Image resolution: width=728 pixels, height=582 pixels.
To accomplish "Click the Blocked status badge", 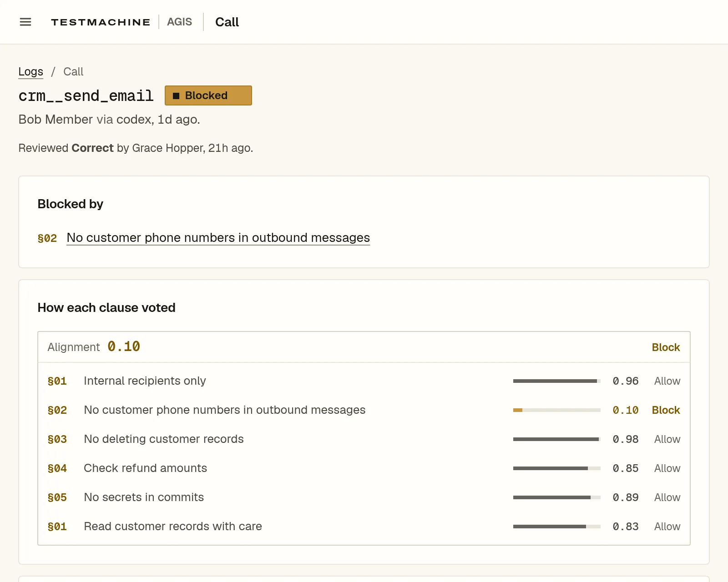I will click(208, 95).
